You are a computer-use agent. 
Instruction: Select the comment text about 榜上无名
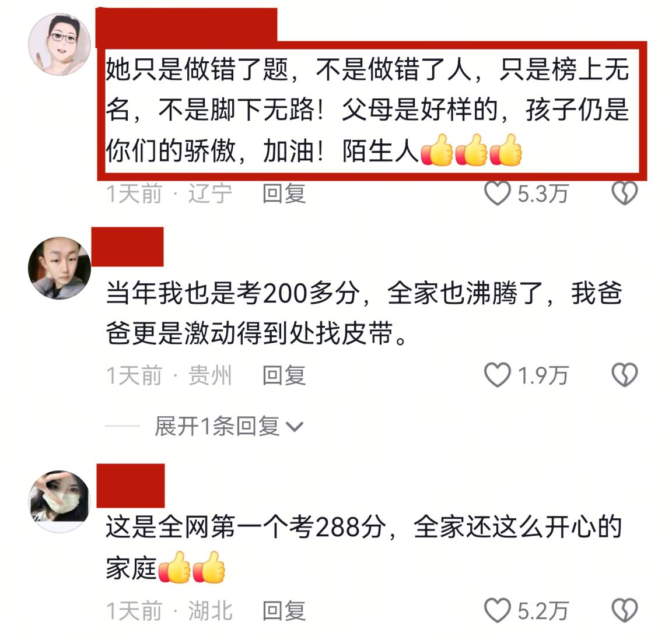[x=367, y=111]
